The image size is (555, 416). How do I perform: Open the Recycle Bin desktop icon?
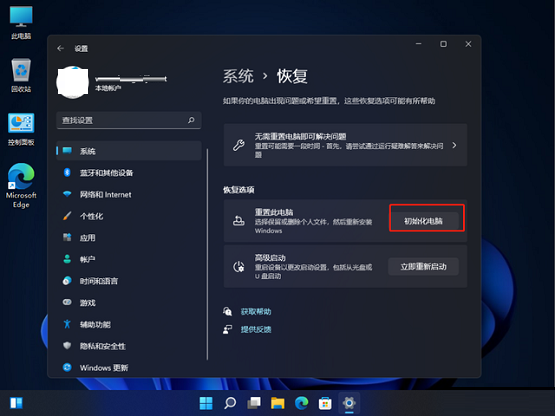click(x=21, y=75)
